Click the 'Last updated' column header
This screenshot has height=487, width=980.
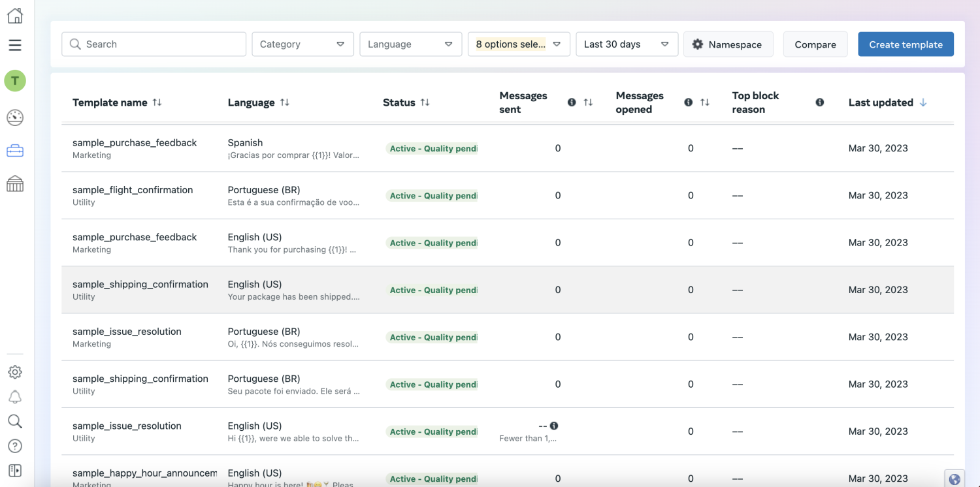[881, 102]
